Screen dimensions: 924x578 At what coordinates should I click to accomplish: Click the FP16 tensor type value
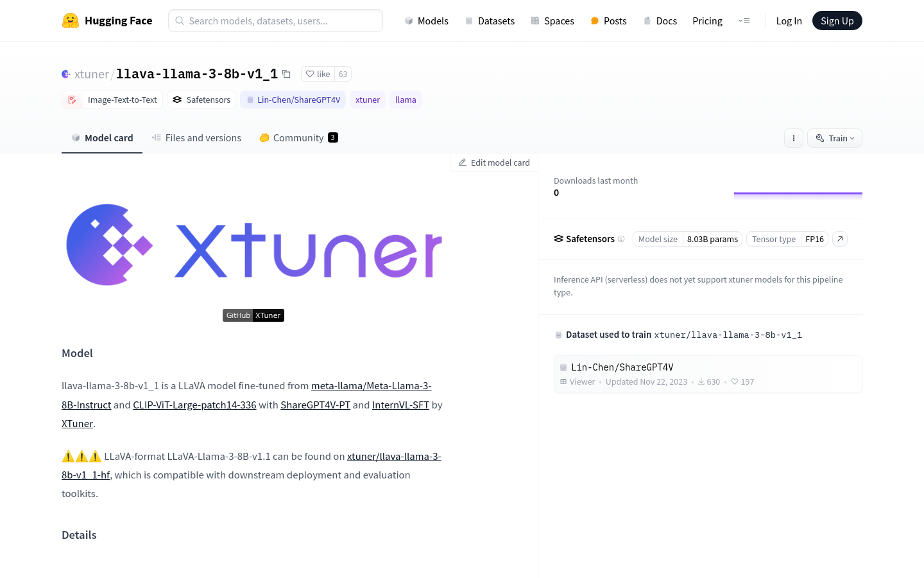coord(814,239)
